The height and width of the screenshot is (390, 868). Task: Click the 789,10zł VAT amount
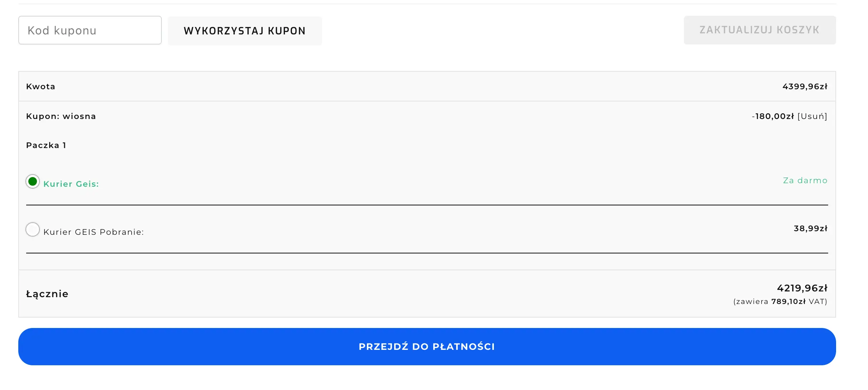coord(788,302)
